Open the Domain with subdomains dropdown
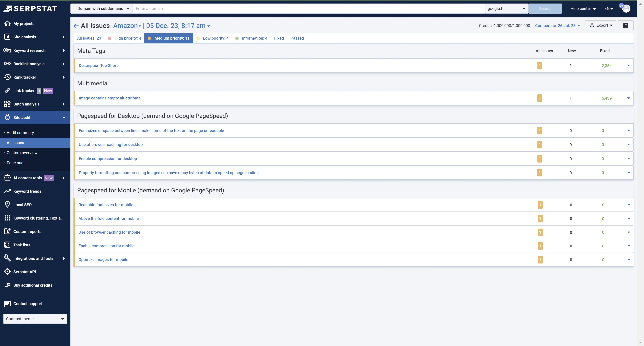This screenshot has height=346, width=644. tap(101, 9)
